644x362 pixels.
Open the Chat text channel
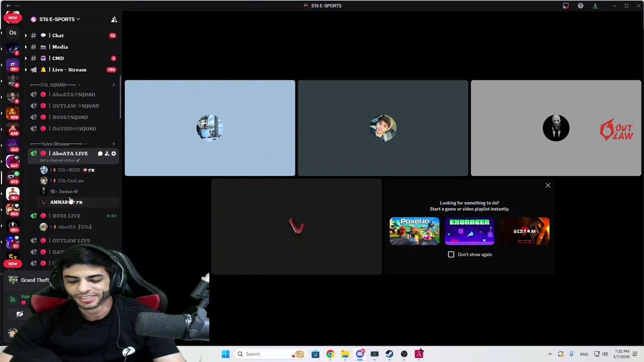[73, 36]
